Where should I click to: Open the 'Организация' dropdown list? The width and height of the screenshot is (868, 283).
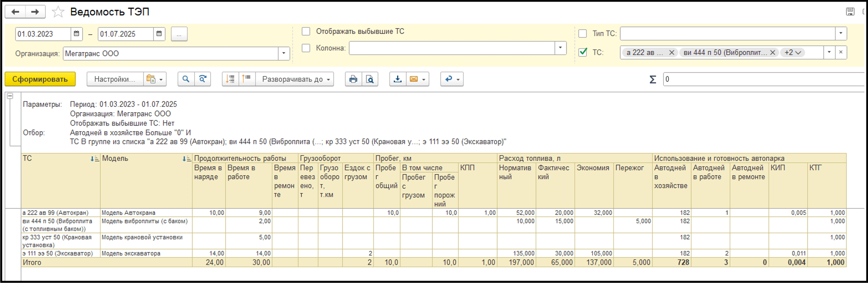click(x=283, y=54)
